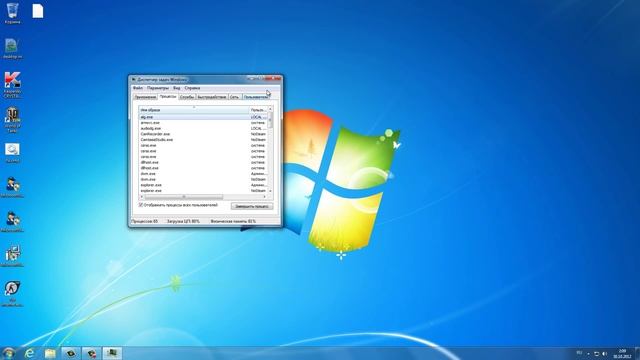Open the Справка menu
Image resolution: width=640 pixels, height=360 pixels.
coord(192,88)
